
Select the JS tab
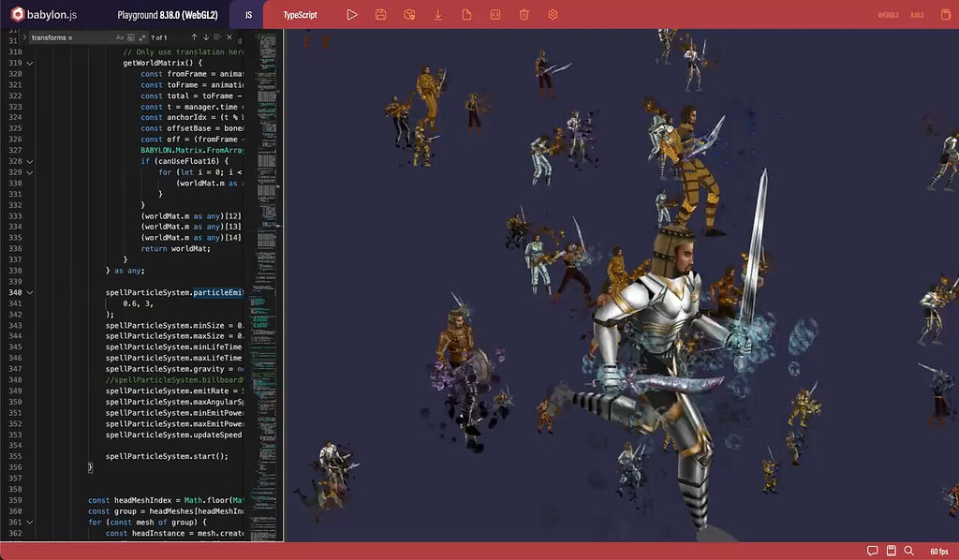click(x=246, y=14)
